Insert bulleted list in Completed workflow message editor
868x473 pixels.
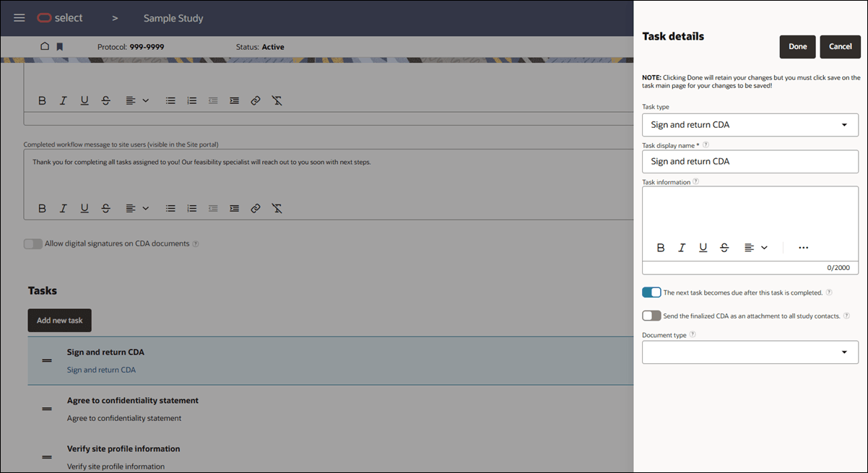[170, 208]
